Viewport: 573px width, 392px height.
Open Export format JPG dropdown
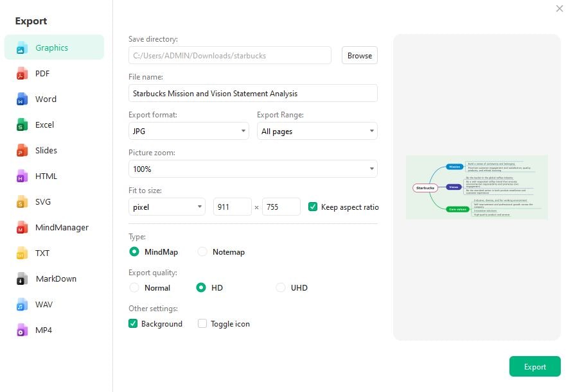189,131
